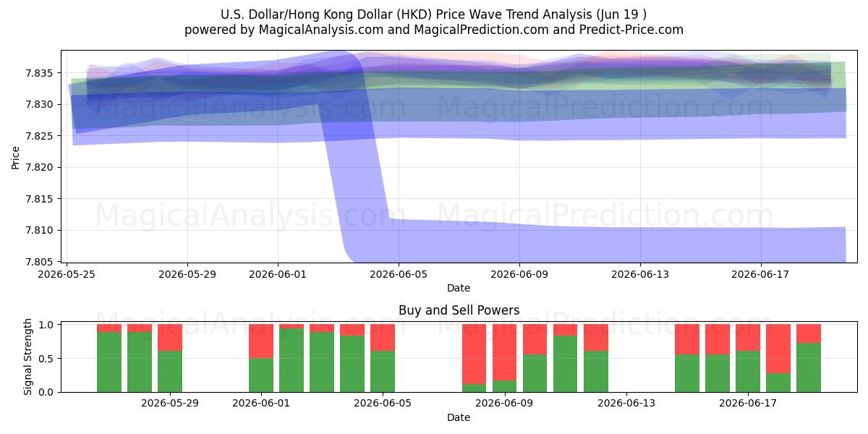Viewport: 868px width, 434px height.
Task: Click the 7.810 price axis label
Action: click(41, 231)
